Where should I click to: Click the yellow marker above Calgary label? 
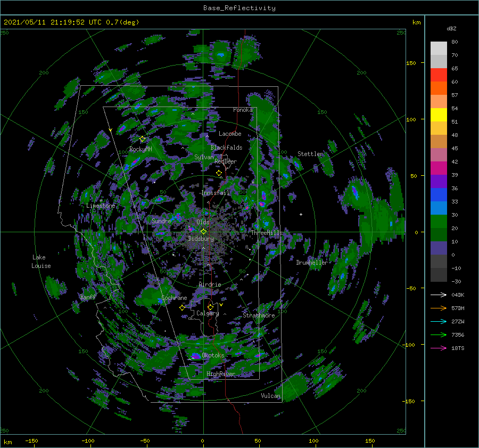(x=210, y=307)
